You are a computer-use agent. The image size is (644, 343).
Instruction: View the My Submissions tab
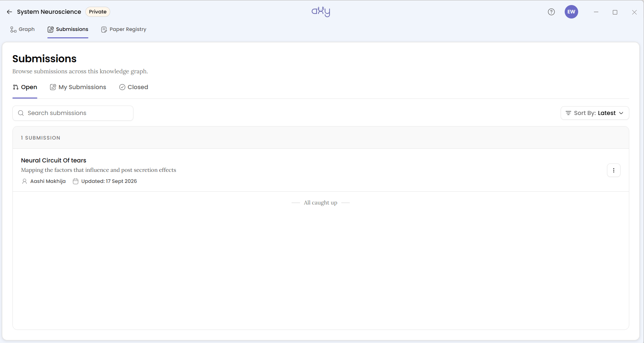point(78,87)
